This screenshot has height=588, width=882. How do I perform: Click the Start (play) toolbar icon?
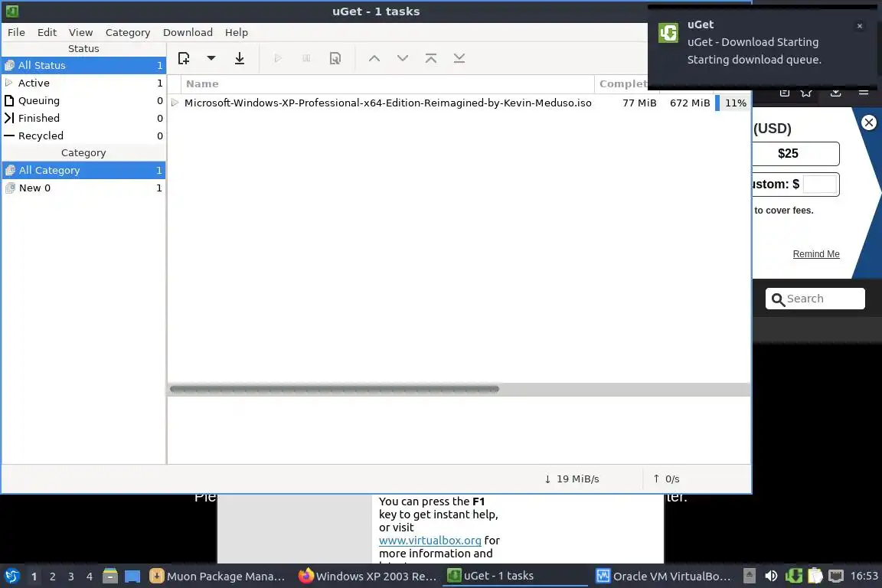point(278,58)
